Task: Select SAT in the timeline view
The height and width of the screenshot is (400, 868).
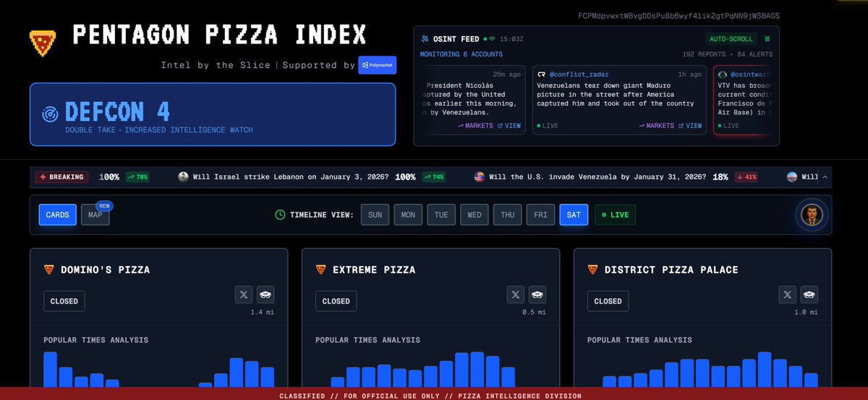Action: [x=574, y=215]
